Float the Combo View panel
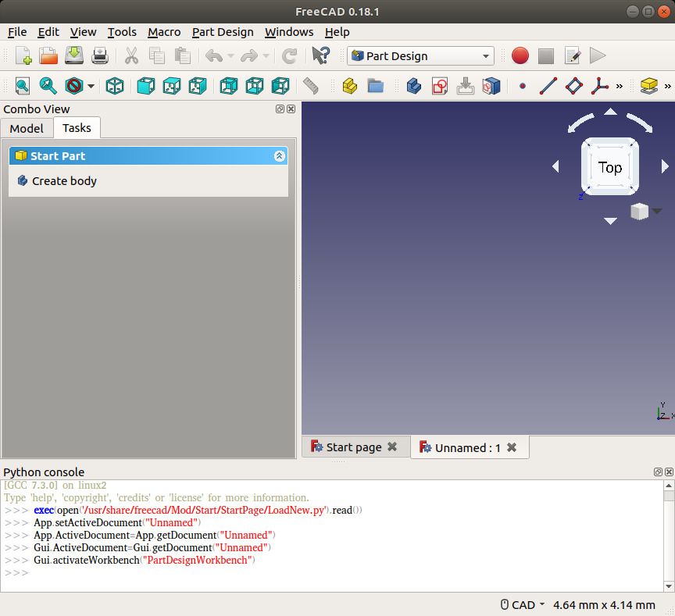This screenshot has width=675, height=616. pyautogui.click(x=280, y=109)
